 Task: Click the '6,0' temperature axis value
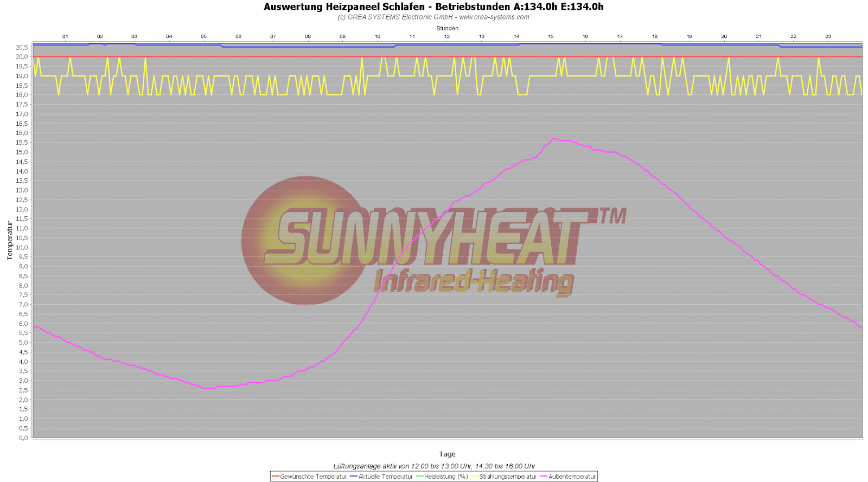tap(23, 324)
